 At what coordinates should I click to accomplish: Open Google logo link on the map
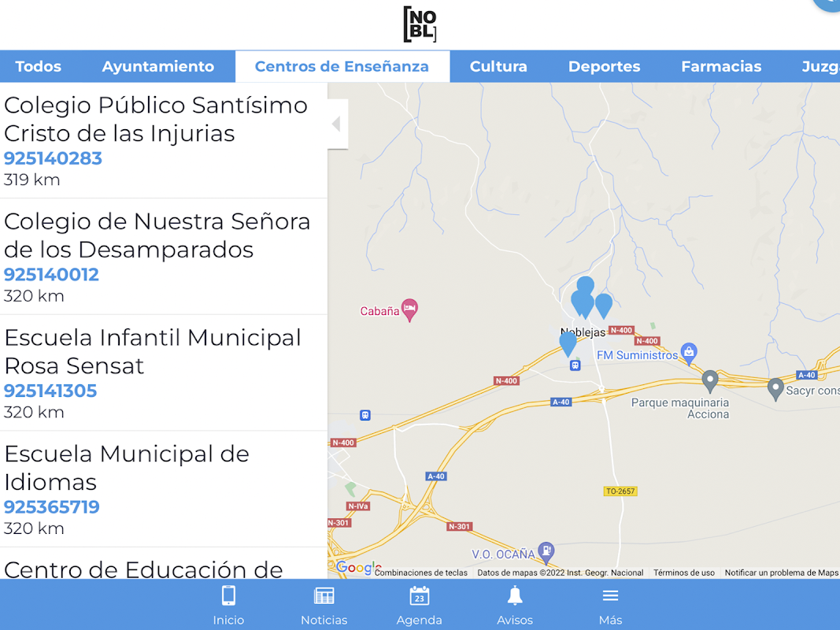click(x=358, y=567)
